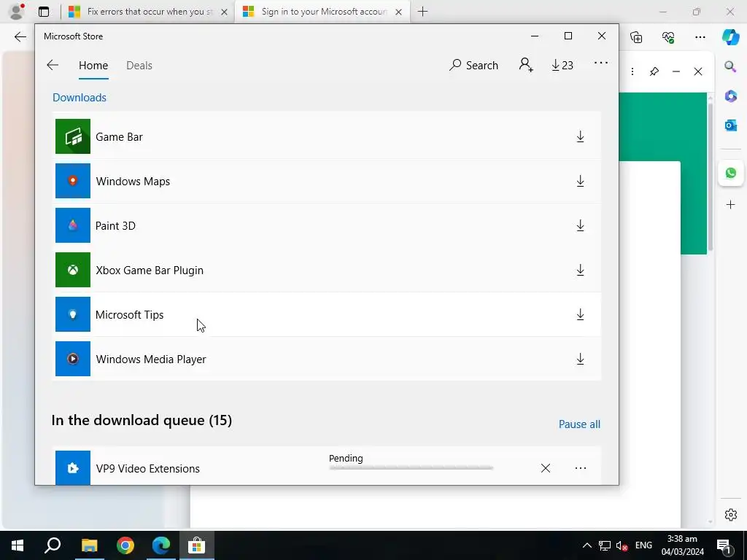This screenshot has width=747, height=560.
Task: Close the 'Fix errors that occur' Edge tab
Action: tap(225, 12)
